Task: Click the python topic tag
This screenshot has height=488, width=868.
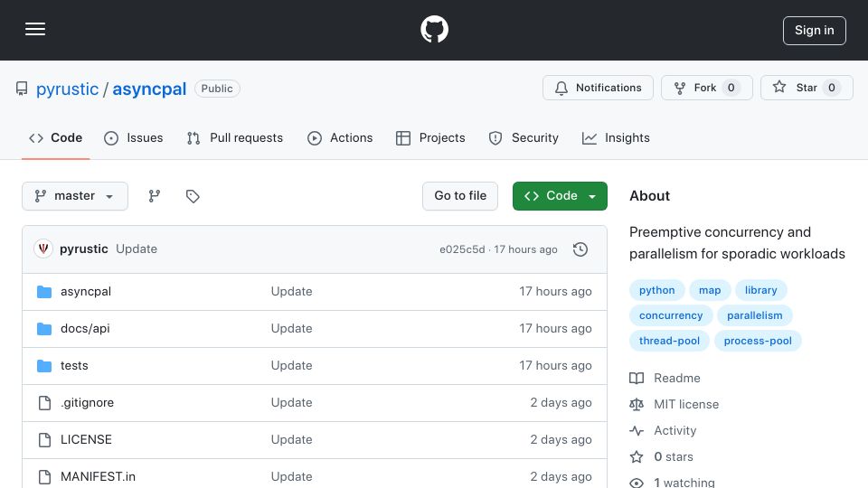Action: click(657, 290)
